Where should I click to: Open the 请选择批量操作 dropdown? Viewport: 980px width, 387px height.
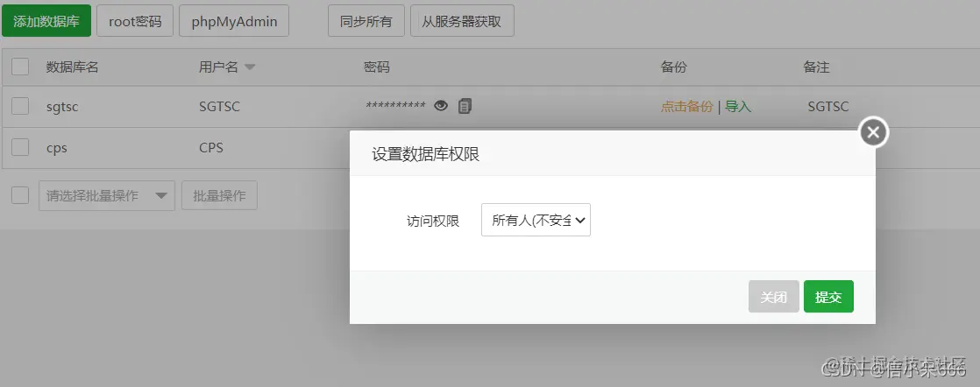(106, 195)
